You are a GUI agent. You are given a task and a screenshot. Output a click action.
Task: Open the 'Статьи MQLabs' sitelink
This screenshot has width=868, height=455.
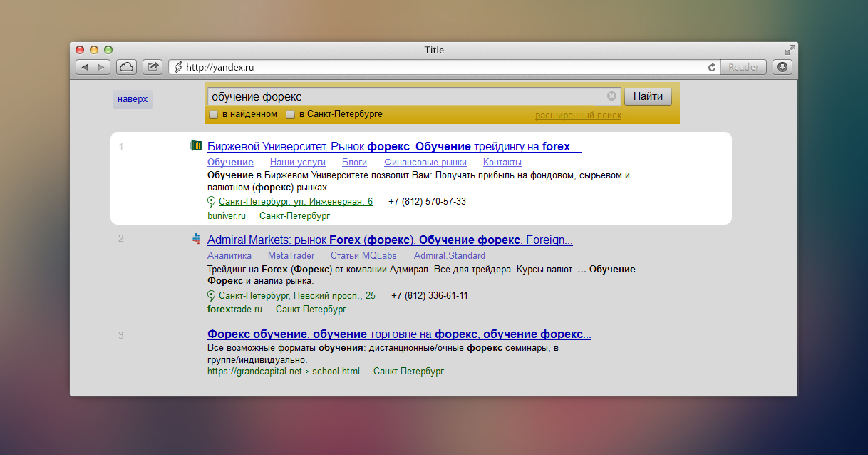tap(364, 256)
